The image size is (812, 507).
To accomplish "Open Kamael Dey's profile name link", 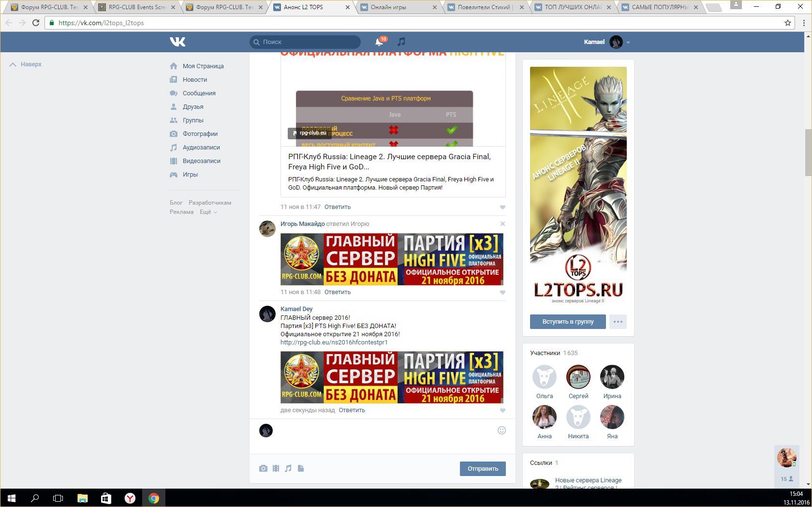I will [296, 309].
